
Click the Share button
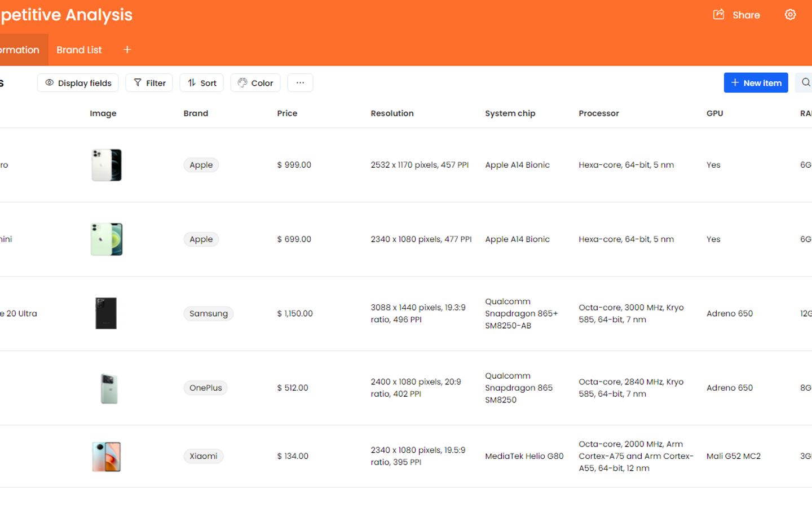point(736,15)
